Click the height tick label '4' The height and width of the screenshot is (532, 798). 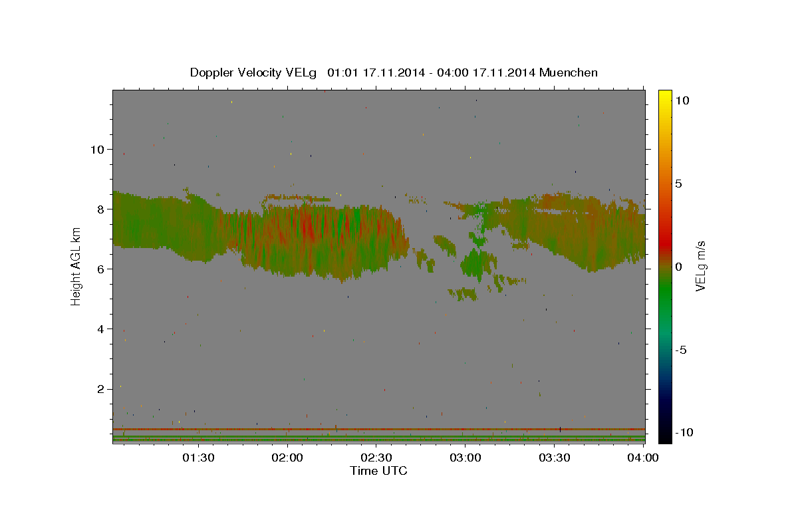100,329
